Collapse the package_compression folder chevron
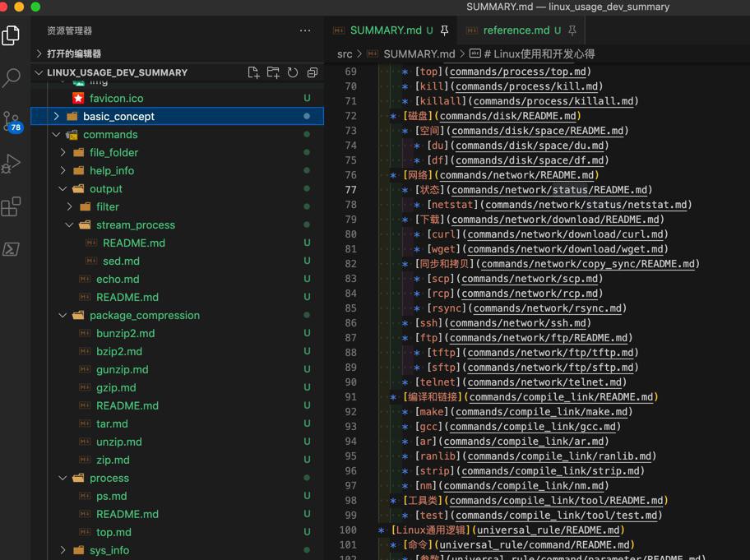This screenshot has height=560, width=750. pyautogui.click(x=62, y=315)
